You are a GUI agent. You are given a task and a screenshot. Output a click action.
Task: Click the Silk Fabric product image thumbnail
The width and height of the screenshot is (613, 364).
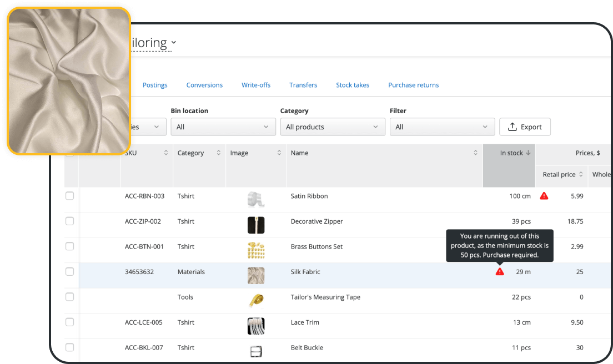tap(256, 275)
